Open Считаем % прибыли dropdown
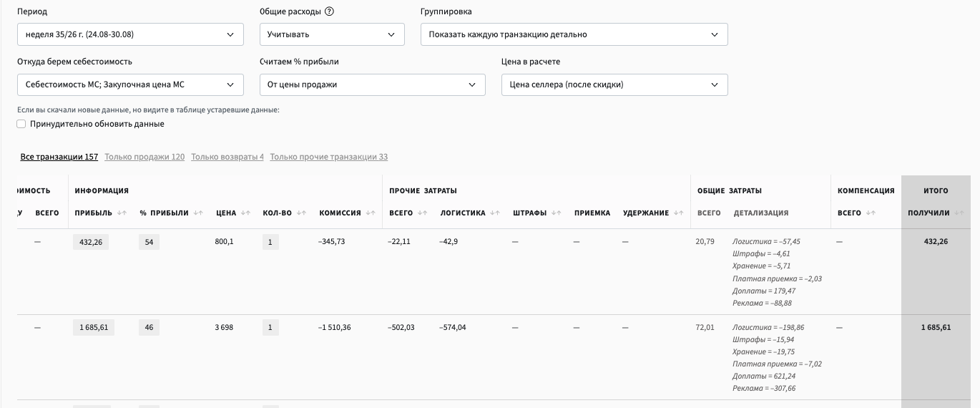Screen dimensions: 980x408 tap(373, 84)
